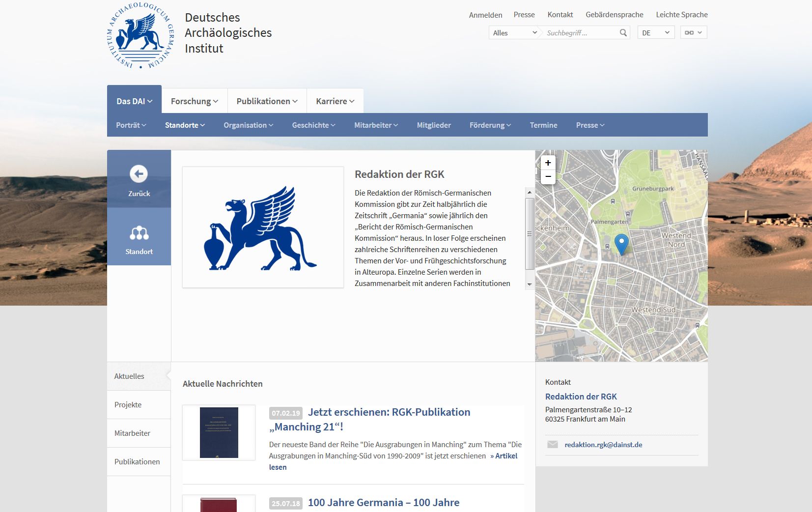Click the search magnifier icon
This screenshot has height=512, width=812.
point(623,33)
